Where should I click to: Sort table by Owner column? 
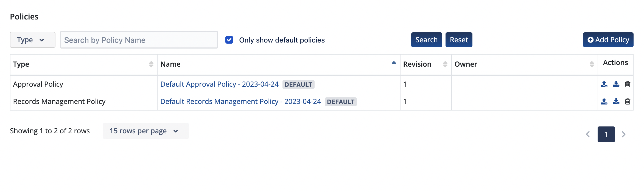592,64
